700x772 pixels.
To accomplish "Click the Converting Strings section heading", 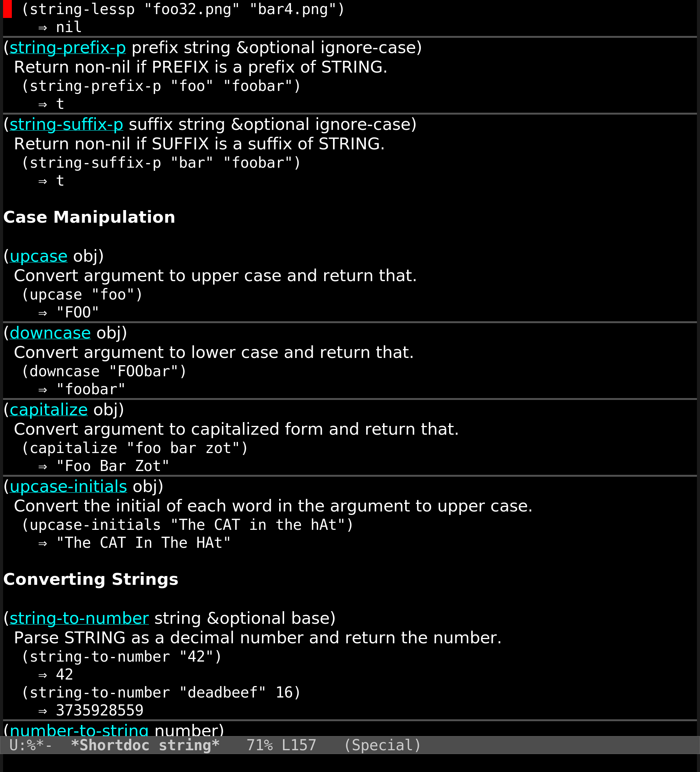I will (91, 579).
